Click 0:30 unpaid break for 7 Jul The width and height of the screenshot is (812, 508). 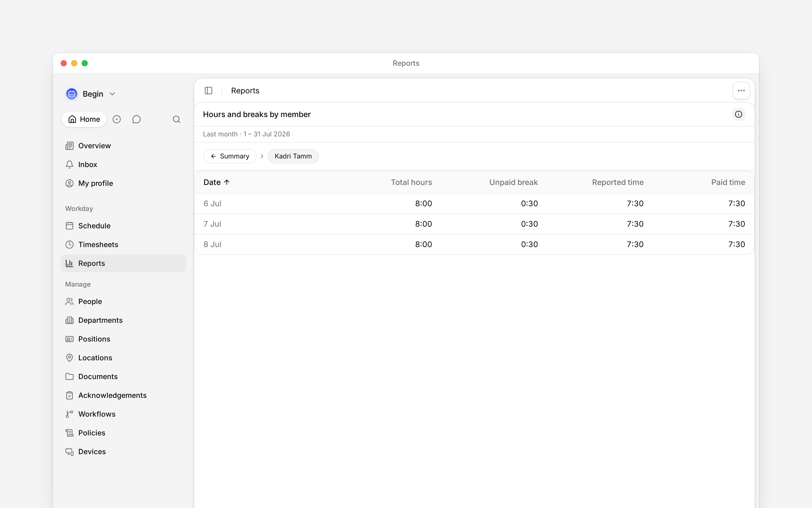530,224
